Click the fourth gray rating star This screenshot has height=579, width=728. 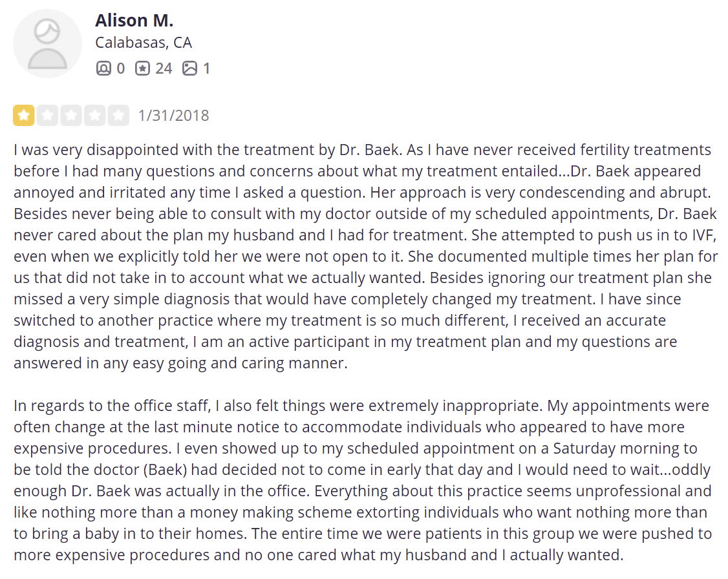pos(94,116)
